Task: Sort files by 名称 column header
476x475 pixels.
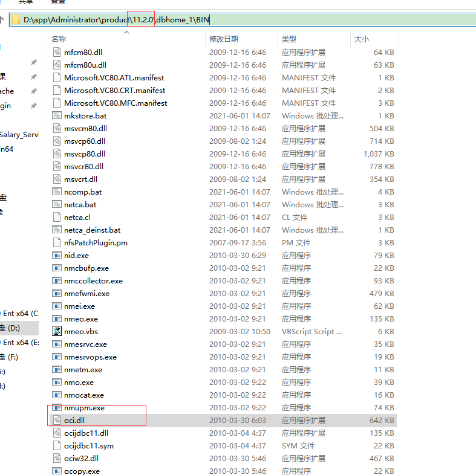Action: click(x=59, y=39)
